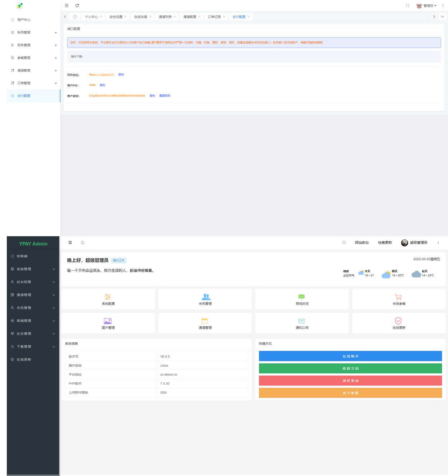Click the 重置密钥 link
The image size is (448, 476).
(165, 96)
